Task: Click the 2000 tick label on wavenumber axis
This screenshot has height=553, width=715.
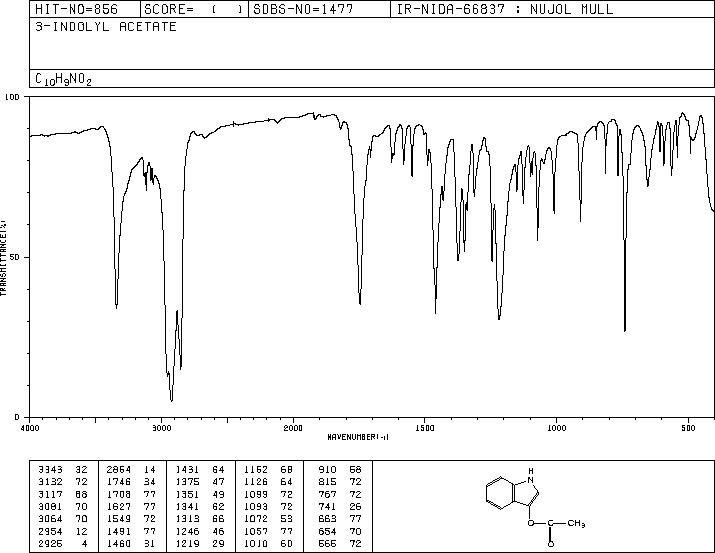Action: 293,428
